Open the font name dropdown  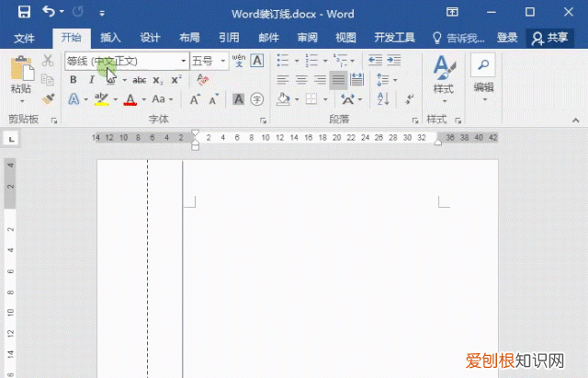184,61
